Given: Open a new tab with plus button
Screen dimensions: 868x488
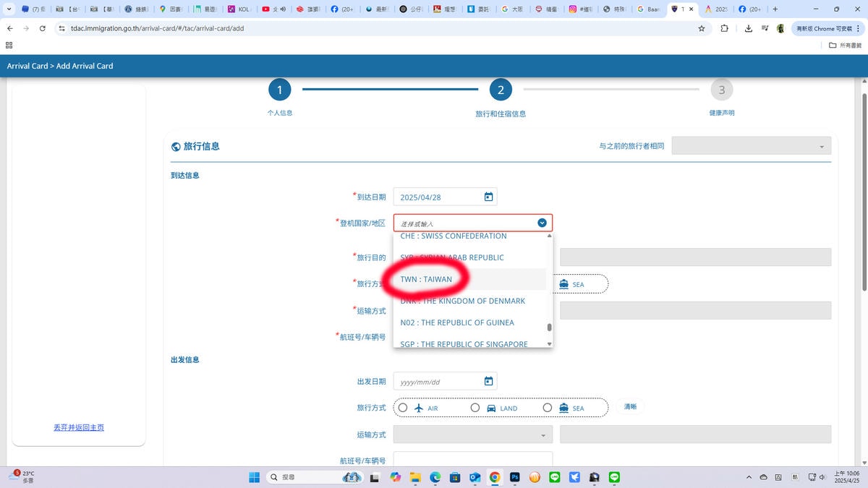Looking at the screenshot, I should pos(775,9).
